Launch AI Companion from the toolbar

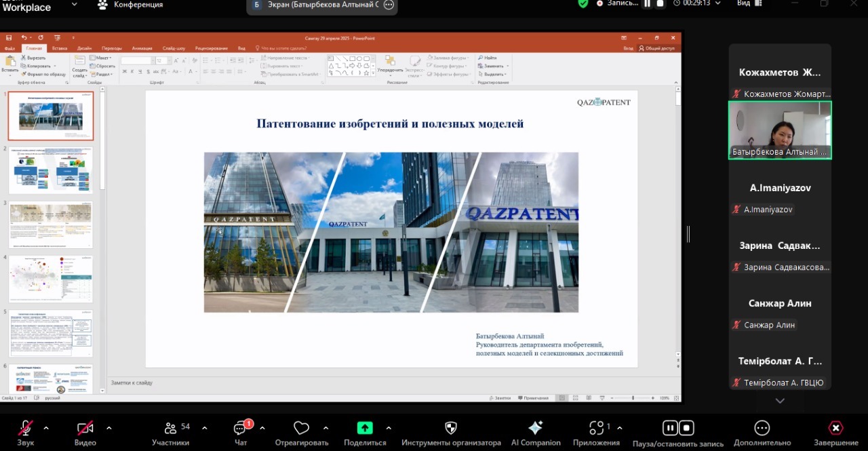click(535, 428)
